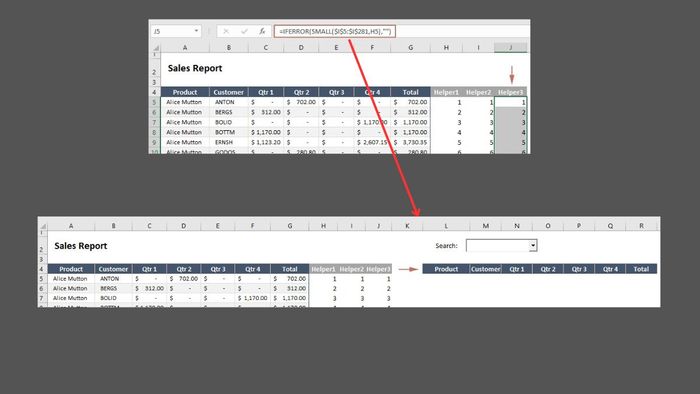Click 'Qtr 1' header in column N
This screenshot has width=700, height=394.
point(517,269)
